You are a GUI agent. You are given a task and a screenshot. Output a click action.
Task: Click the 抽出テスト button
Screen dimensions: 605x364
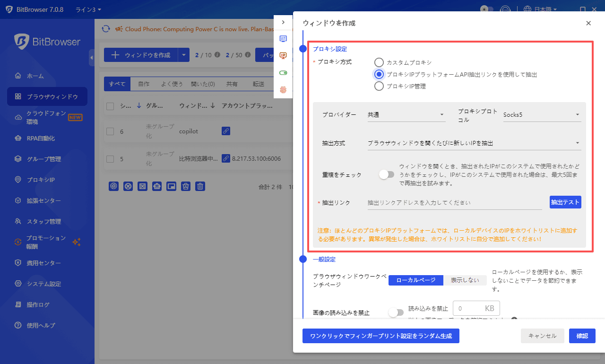(x=565, y=202)
